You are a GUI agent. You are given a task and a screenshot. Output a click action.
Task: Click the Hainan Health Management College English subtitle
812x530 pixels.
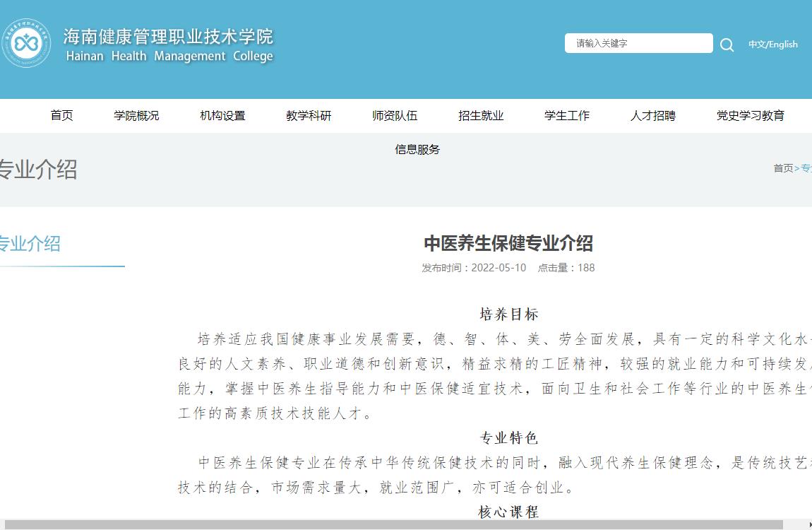coord(169,56)
